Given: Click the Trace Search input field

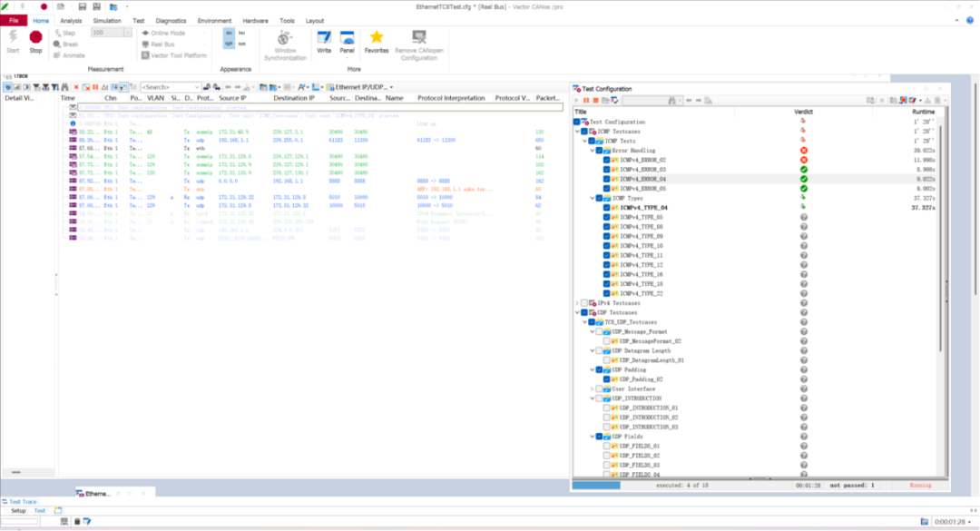Looking at the screenshot, I should tap(167, 87).
